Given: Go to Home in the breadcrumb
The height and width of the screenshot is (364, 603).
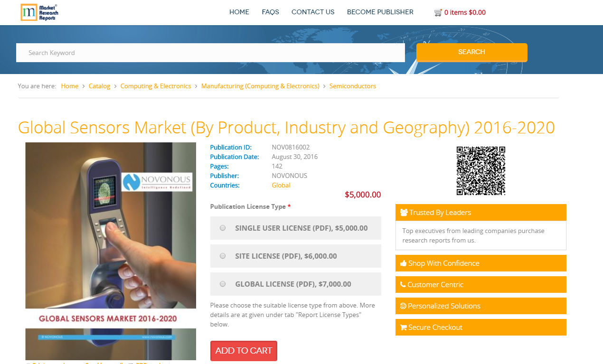Looking at the screenshot, I should (x=70, y=86).
